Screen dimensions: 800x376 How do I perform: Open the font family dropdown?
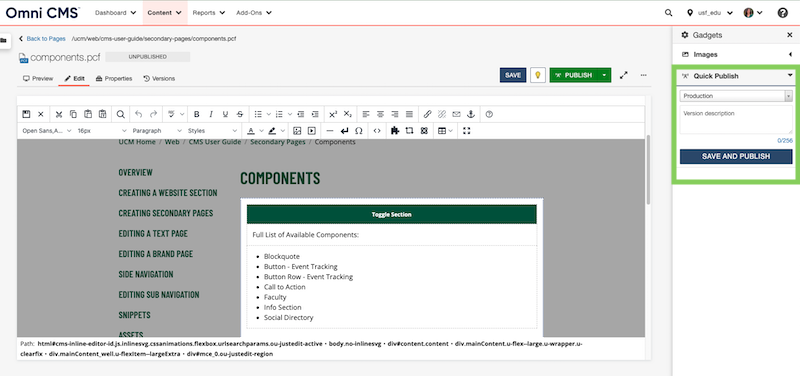pyautogui.click(x=47, y=131)
